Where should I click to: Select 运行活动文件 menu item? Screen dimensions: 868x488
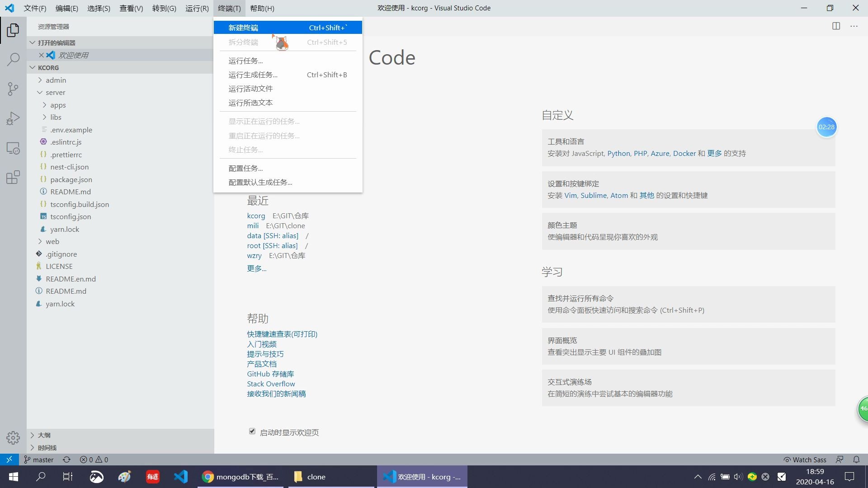[x=288, y=89]
